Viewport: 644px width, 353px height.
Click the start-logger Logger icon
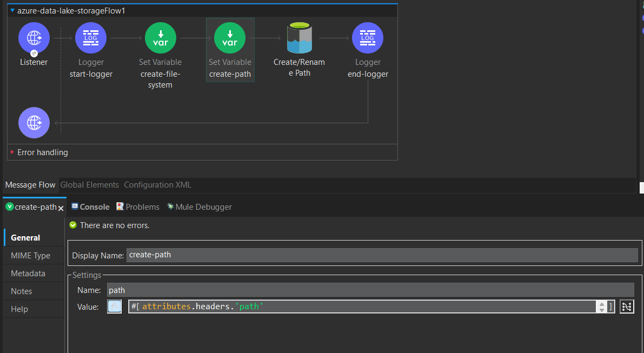tap(90, 38)
